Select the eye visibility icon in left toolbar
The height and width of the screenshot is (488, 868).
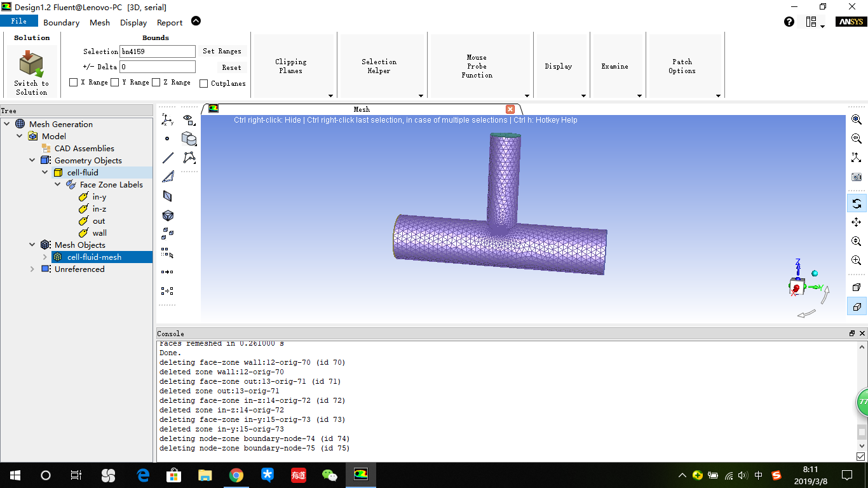[189, 119]
